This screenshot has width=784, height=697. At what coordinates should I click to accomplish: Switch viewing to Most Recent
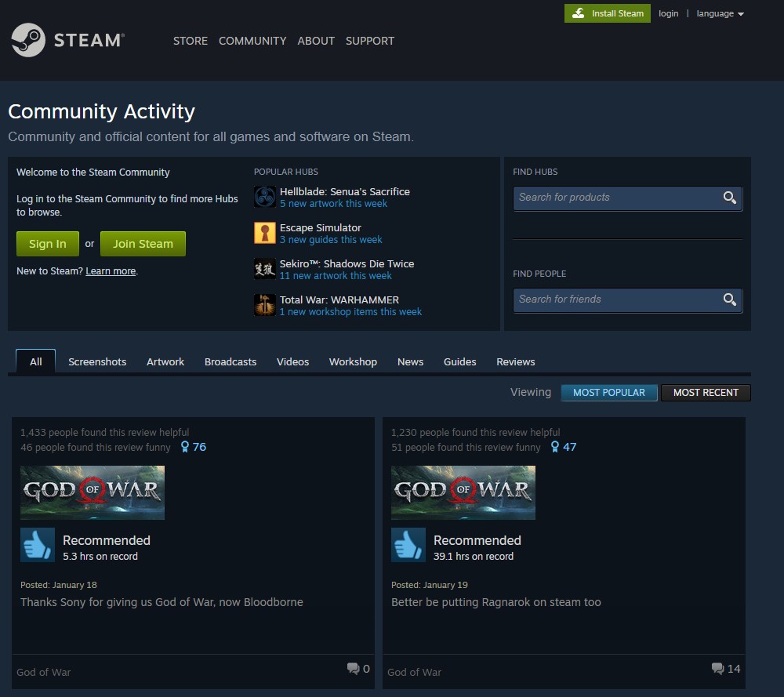[706, 393]
